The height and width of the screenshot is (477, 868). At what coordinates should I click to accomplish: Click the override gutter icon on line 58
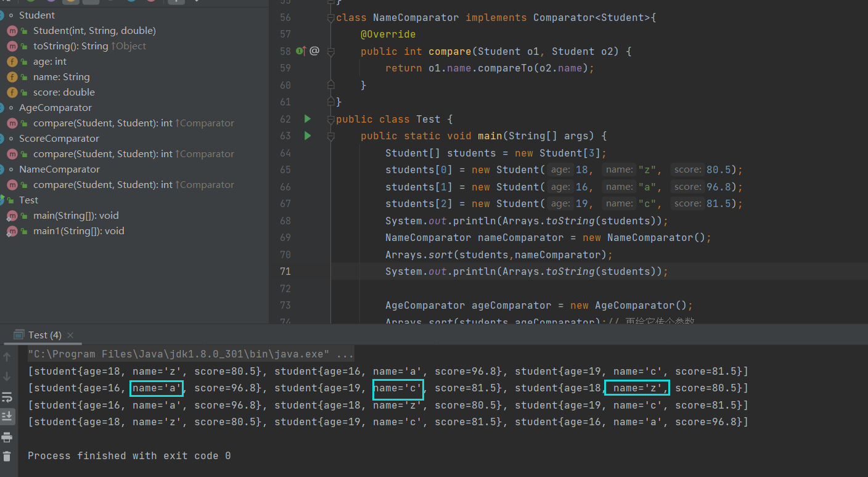[x=300, y=51]
